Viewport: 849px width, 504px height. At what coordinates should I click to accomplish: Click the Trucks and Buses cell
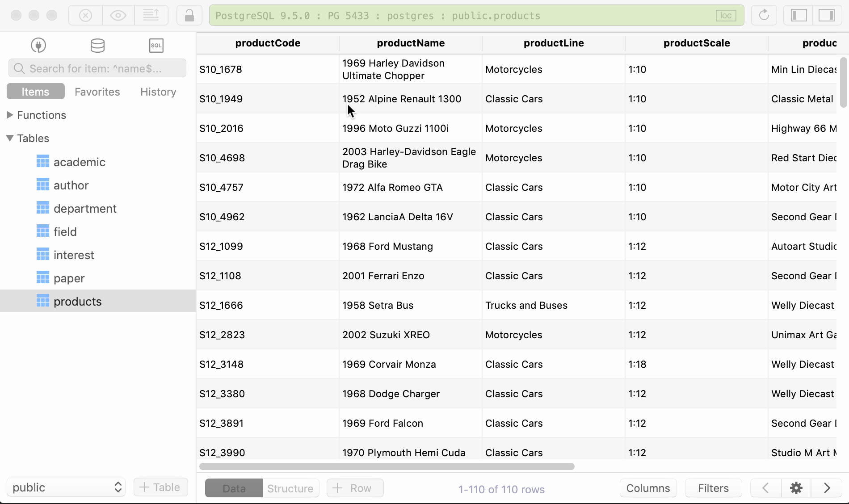click(554, 305)
